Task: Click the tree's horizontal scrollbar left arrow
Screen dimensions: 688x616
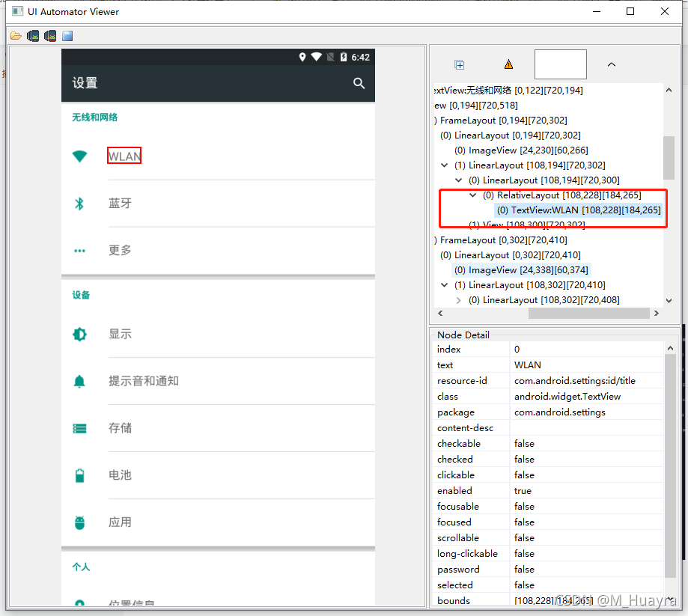Action: (x=440, y=314)
